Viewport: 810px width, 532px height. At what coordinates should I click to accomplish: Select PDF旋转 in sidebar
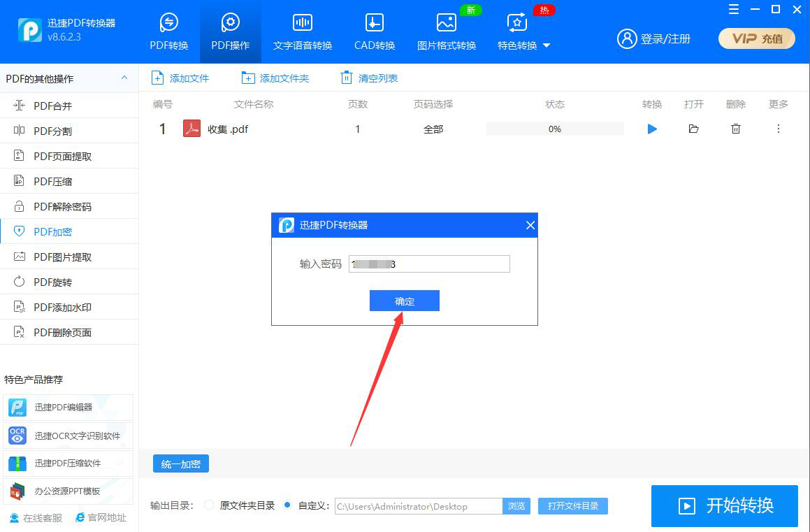click(x=69, y=282)
